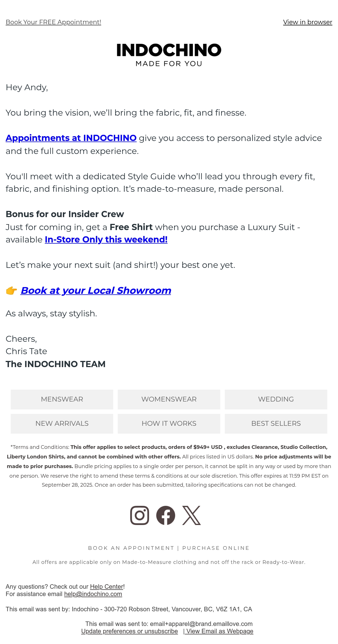Click PURCHASE ONLINE in footer
Viewport: 338px width, 644px height.
click(x=216, y=548)
